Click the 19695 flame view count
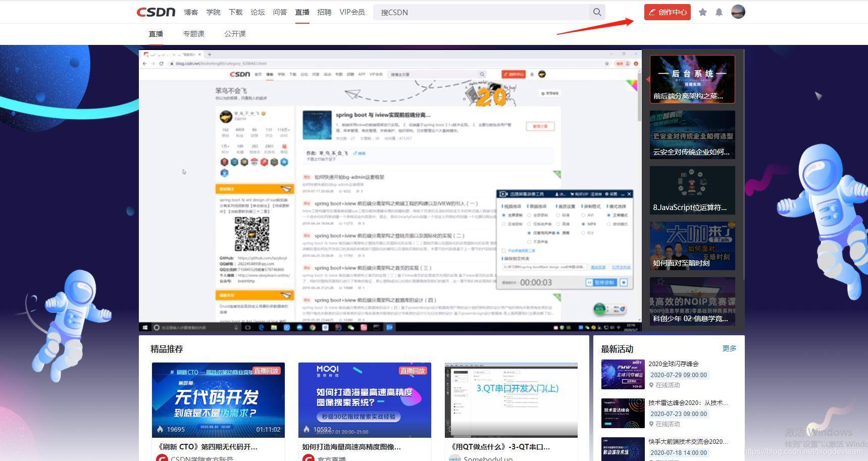The height and width of the screenshot is (461, 868). point(171,429)
